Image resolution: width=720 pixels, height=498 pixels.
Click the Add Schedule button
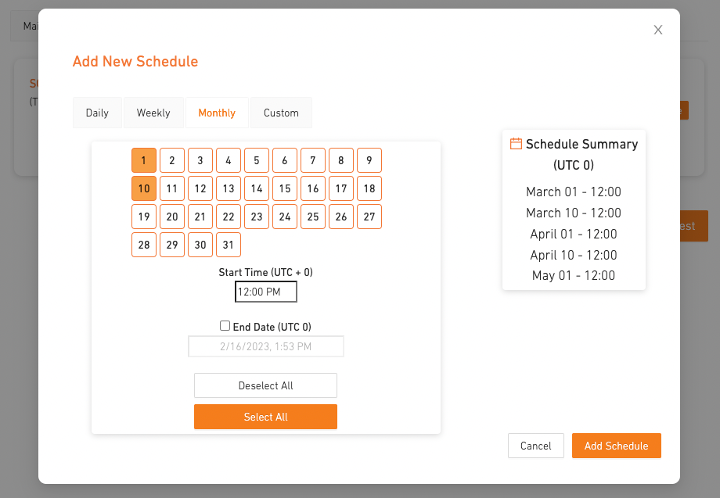[616, 446]
